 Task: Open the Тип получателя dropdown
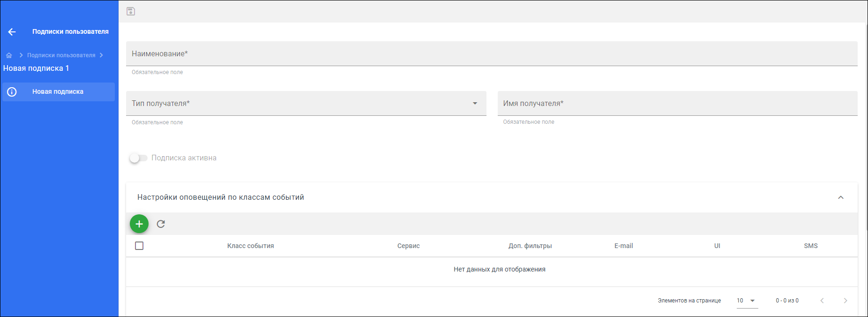(x=306, y=103)
